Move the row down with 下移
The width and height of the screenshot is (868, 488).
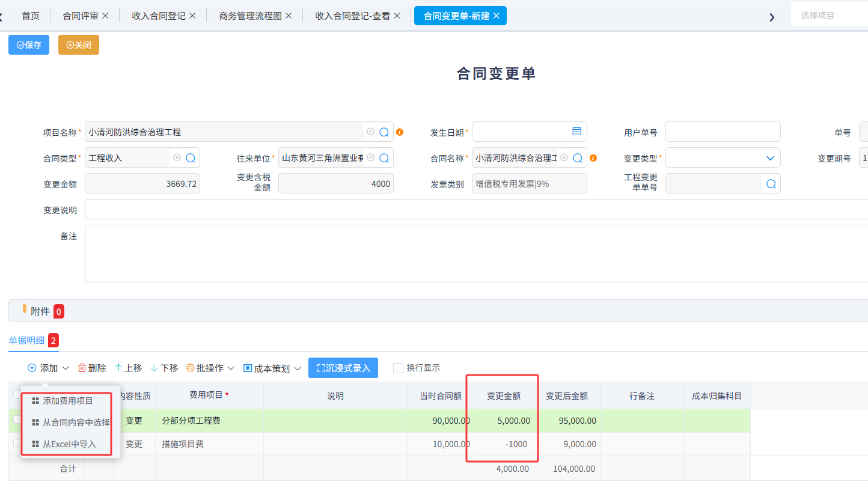[x=164, y=368]
